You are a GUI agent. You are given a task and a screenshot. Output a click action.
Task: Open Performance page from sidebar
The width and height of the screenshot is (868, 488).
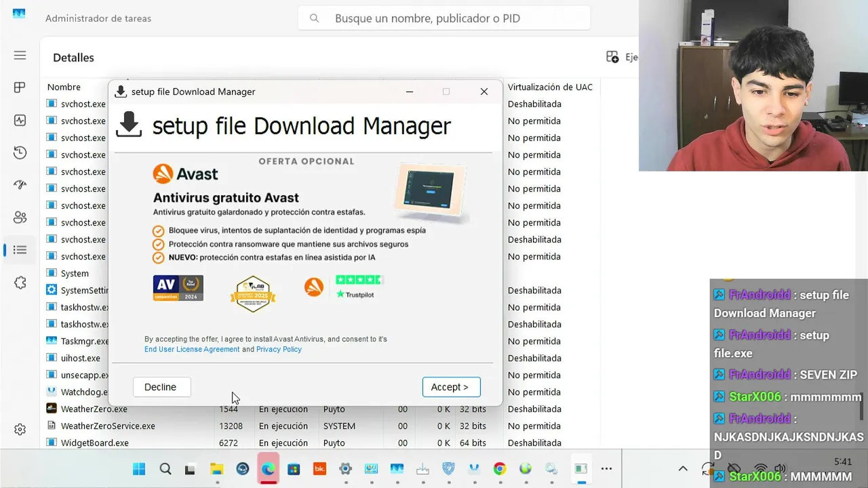pos(20,120)
